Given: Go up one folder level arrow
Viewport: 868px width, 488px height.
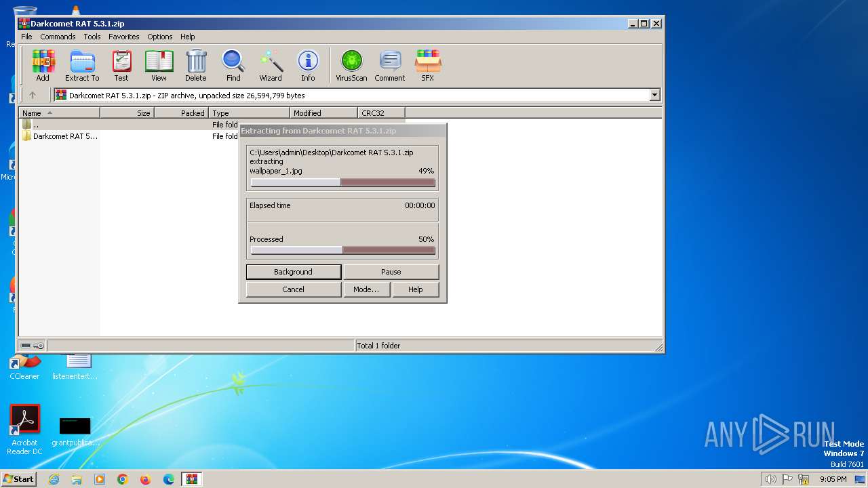Looking at the screenshot, I should (32, 95).
